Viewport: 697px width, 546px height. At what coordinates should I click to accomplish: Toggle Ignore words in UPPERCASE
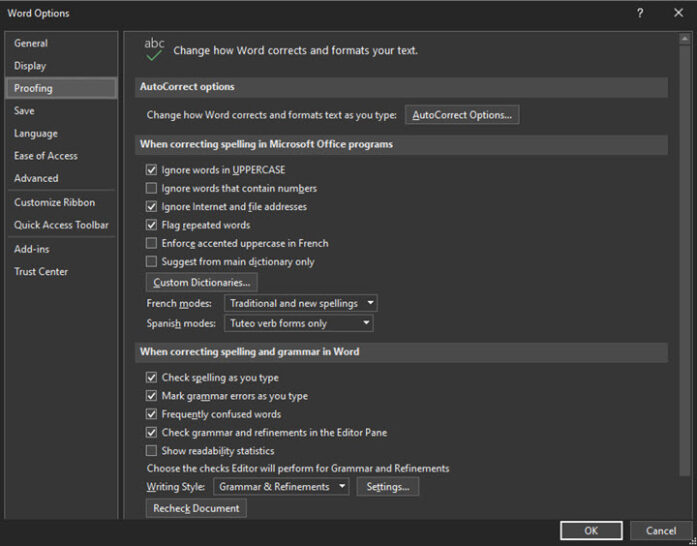(x=152, y=170)
